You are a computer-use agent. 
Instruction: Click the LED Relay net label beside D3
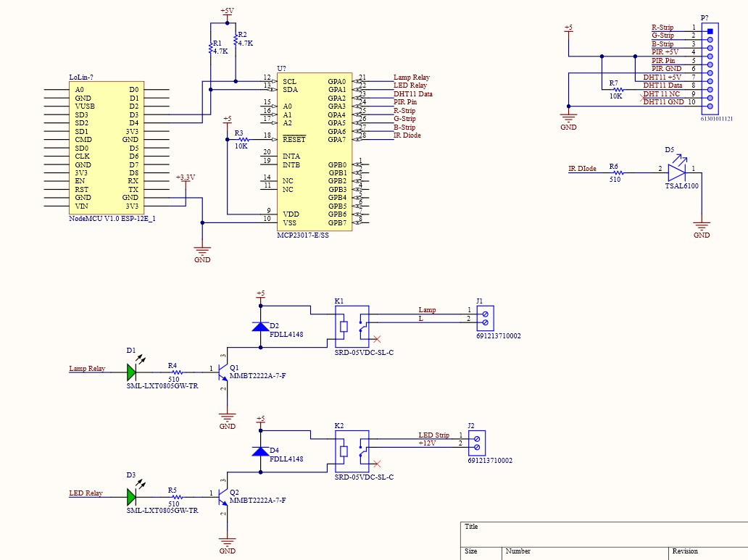tap(86, 493)
